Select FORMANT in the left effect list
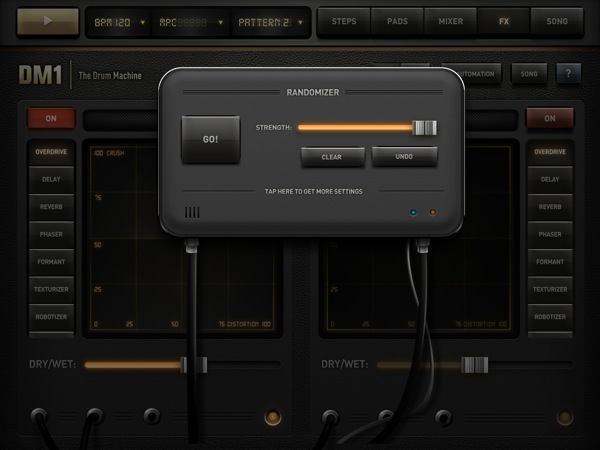This screenshot has height=450, width=600. (x=51, y=262)
